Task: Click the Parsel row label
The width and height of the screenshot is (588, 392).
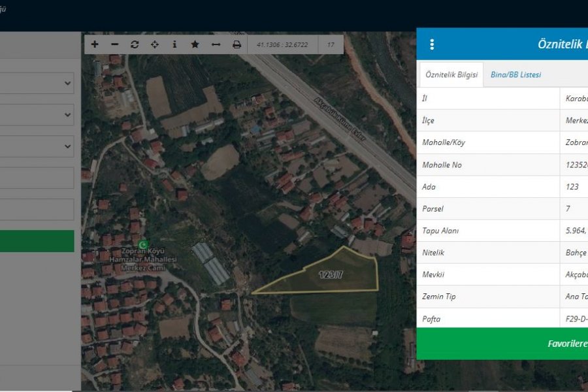Action: pos(433,209)
